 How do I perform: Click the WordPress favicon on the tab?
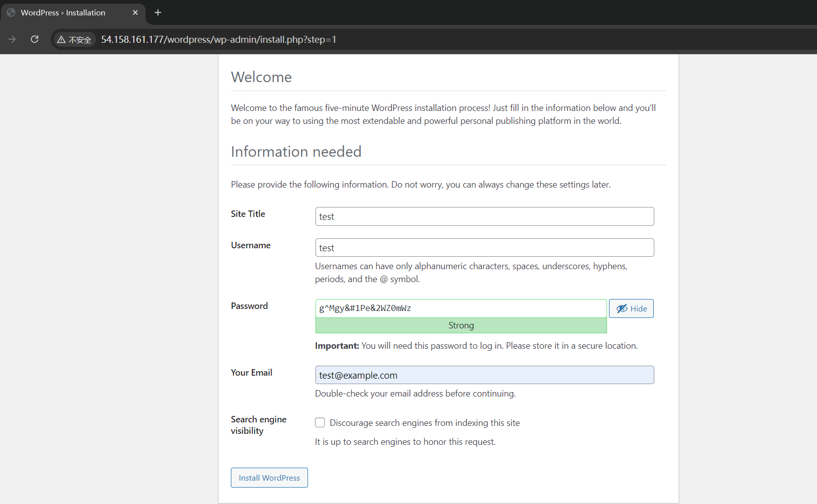(x=11, y=12)
